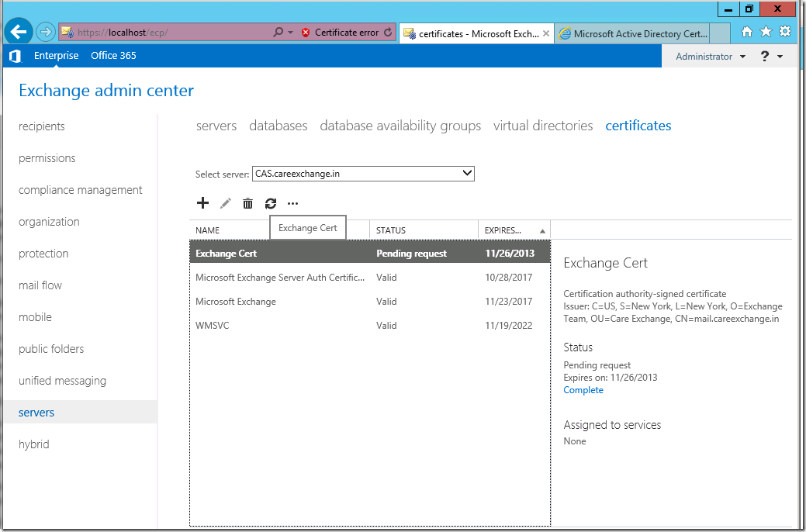Open compliance management in sidebar
This screenshot has width=806, height=532.
click(x=81, y=190)
